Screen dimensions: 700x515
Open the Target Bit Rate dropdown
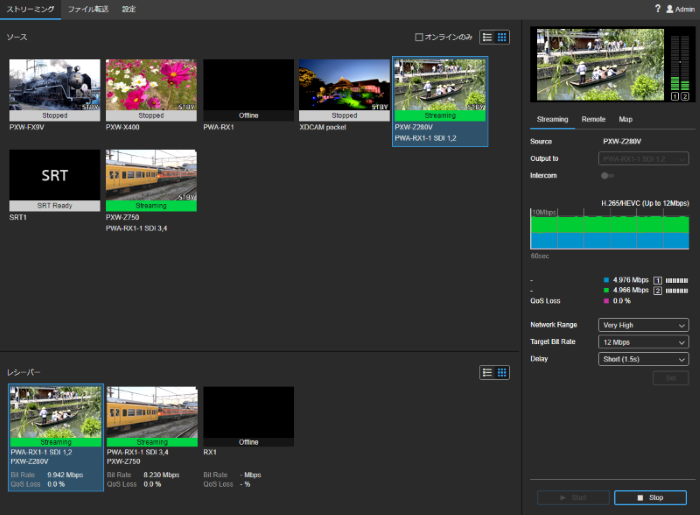point(643,342)
